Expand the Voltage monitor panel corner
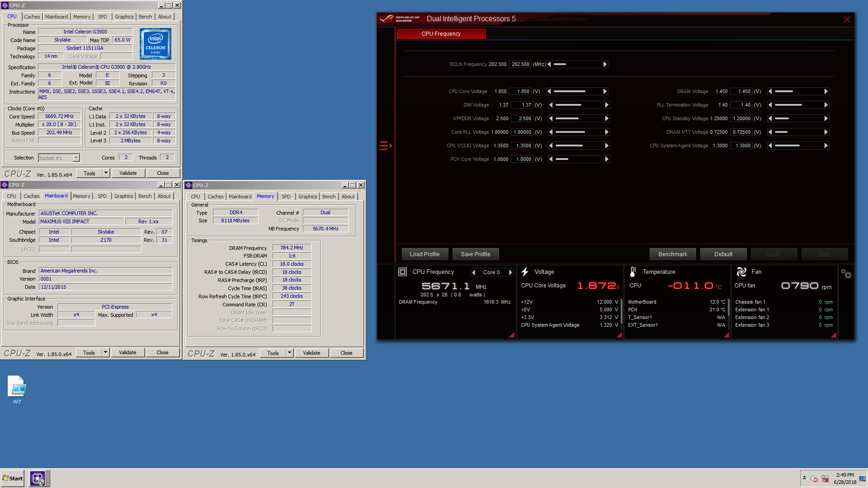Screen dimensions: 868x488 tap(619, 335)
